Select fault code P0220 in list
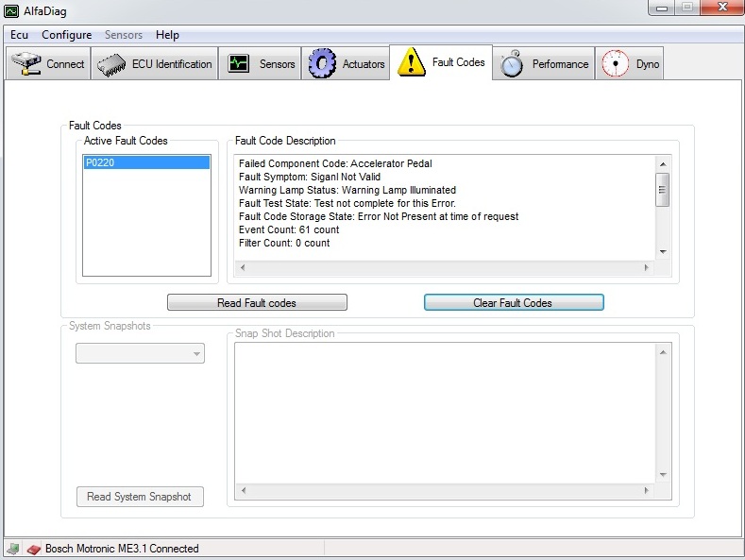The height and width of the screenshot is (560, 745). (145, 162)
